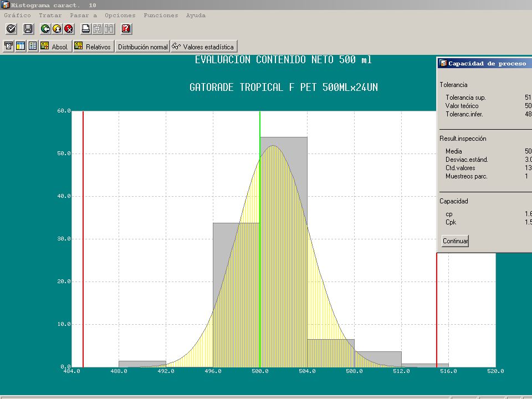Click the cp label under Capacidad

tap(449, 214)
